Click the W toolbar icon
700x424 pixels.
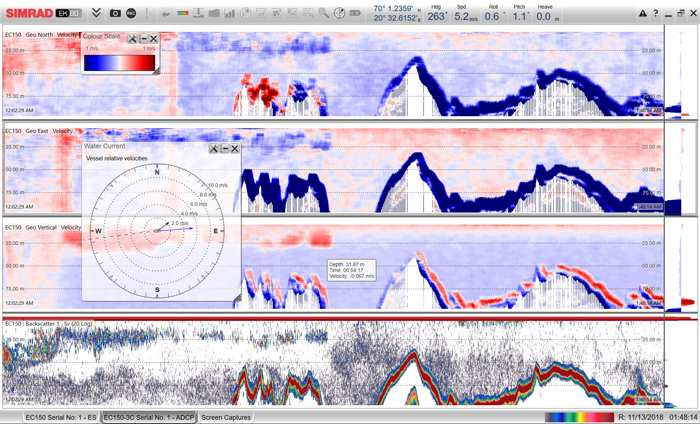[276, 13]
